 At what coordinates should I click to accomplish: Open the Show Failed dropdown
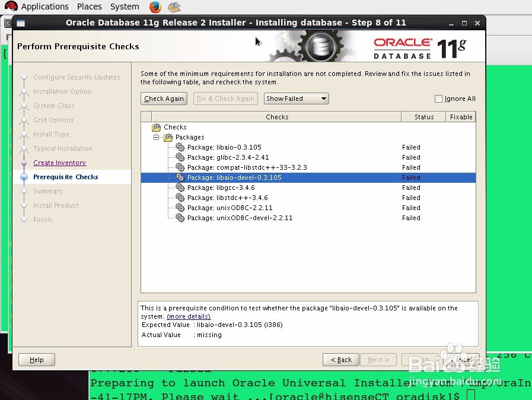[x=296, y=99]
